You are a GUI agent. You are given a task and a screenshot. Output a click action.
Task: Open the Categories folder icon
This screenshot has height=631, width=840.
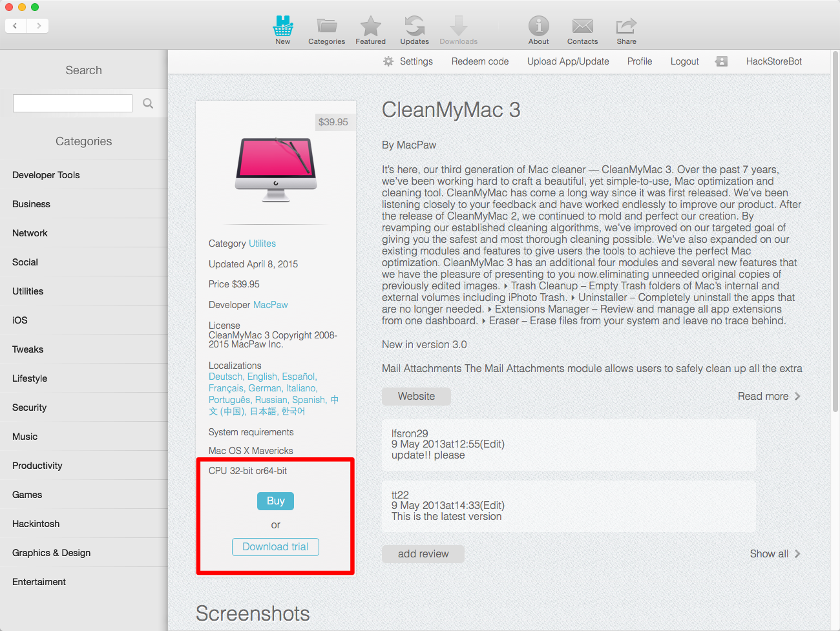[326, 30]
